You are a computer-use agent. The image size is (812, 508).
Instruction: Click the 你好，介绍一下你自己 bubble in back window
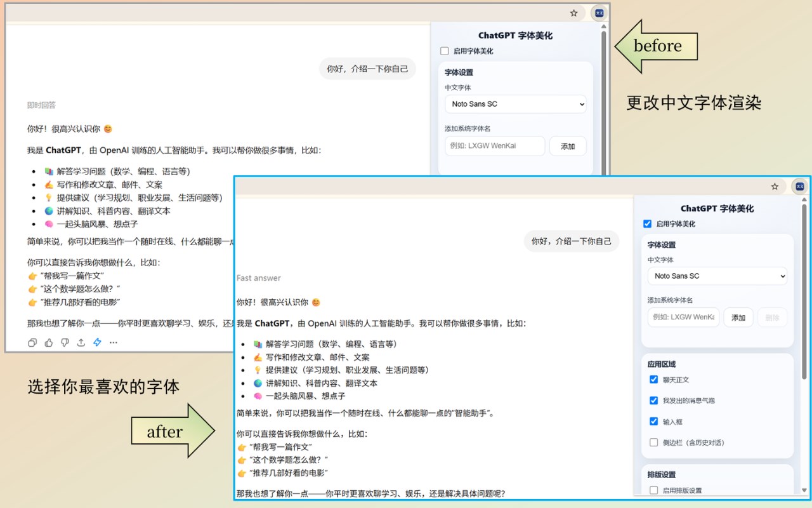click(367, 69)
